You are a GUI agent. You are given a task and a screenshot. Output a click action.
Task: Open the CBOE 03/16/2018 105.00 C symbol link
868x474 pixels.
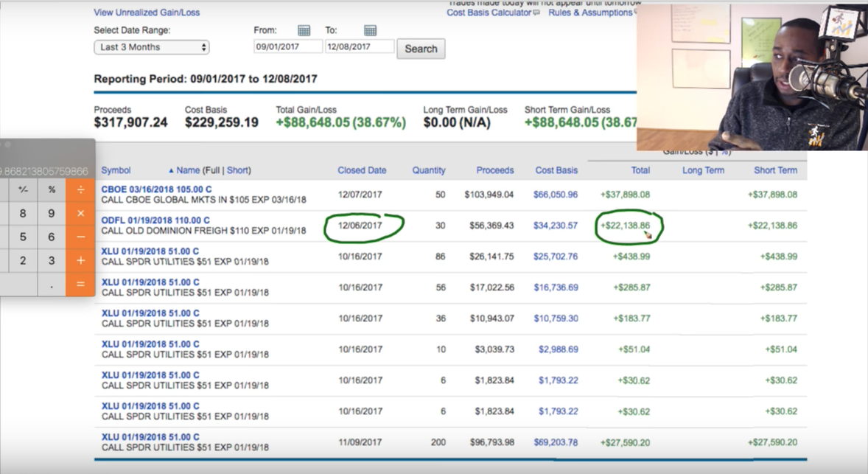point(156,189)
